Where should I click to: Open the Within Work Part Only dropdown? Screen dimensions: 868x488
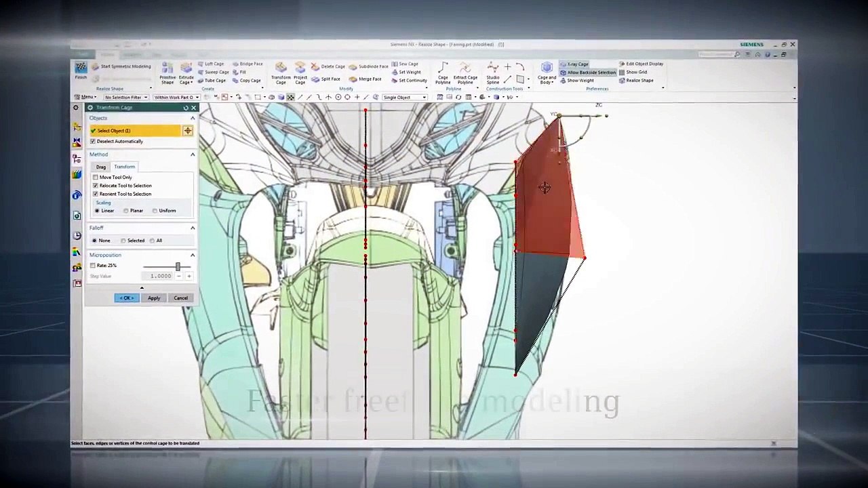point(176,97)
